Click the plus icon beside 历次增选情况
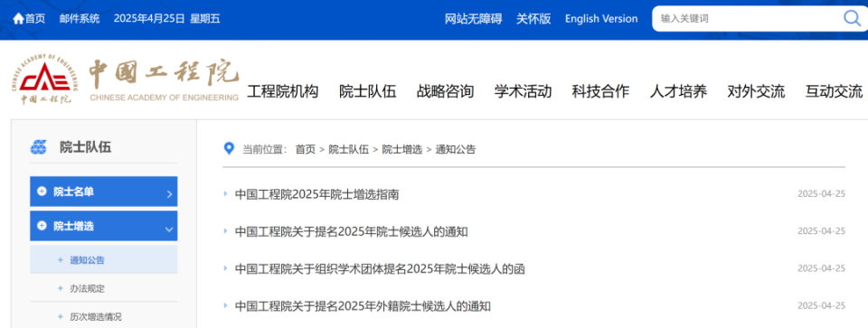This screenshot has width=868, height=328. point(61,317)
